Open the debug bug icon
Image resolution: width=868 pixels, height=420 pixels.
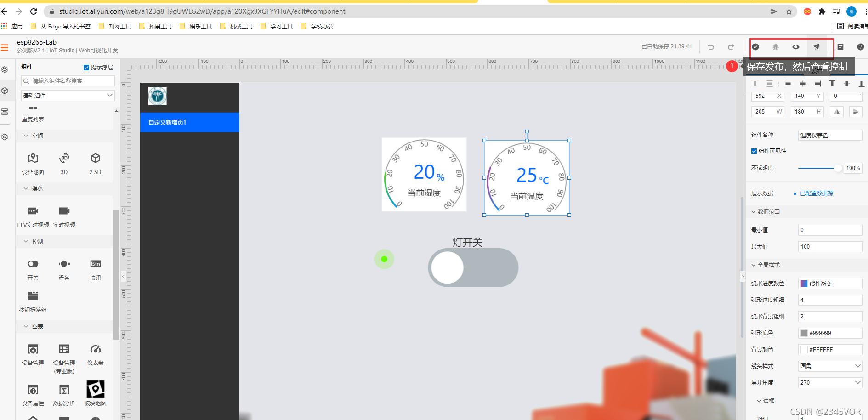coord(776,47)
